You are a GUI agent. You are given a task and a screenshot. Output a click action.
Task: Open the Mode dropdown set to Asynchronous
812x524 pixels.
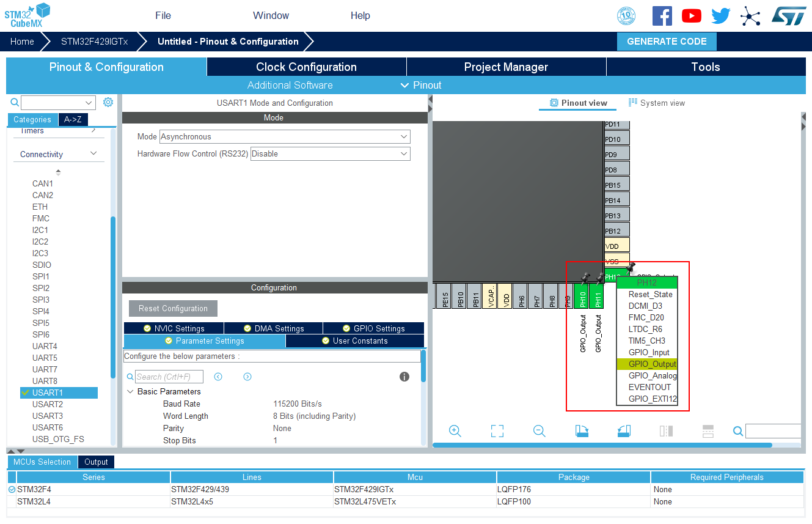click(285, 137)
